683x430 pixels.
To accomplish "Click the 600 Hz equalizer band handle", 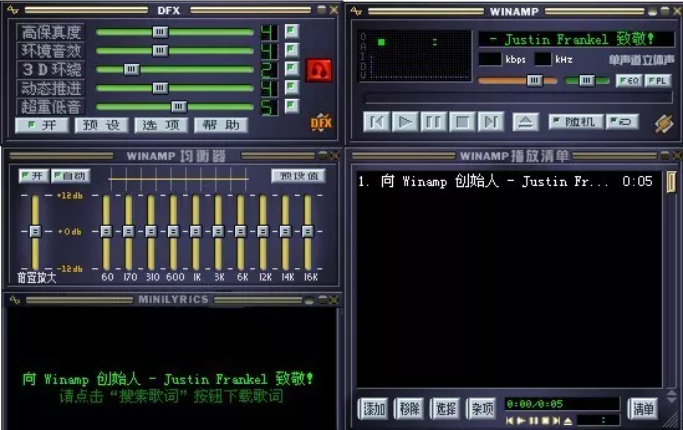I will pos(173,231).
